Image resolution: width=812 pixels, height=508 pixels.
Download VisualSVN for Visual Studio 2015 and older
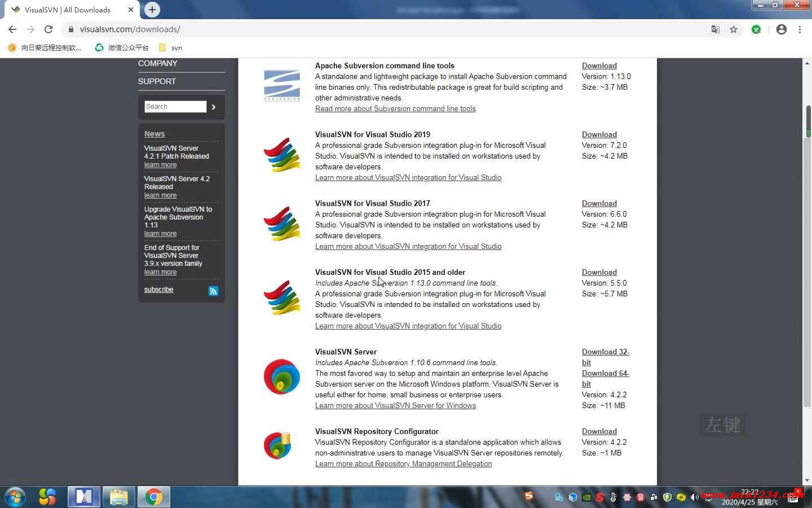(599, 272)
